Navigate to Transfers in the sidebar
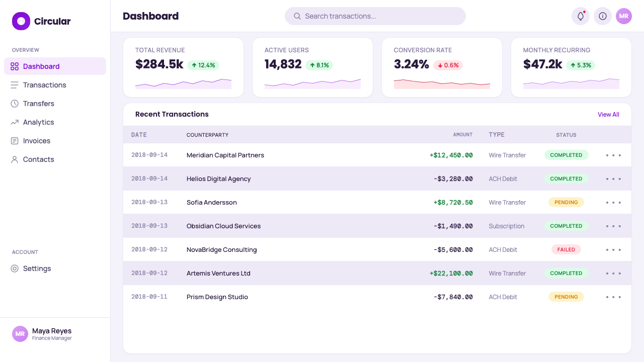This screenshot has height=362, width=644. pyautogui.click(x=55, y=104)
